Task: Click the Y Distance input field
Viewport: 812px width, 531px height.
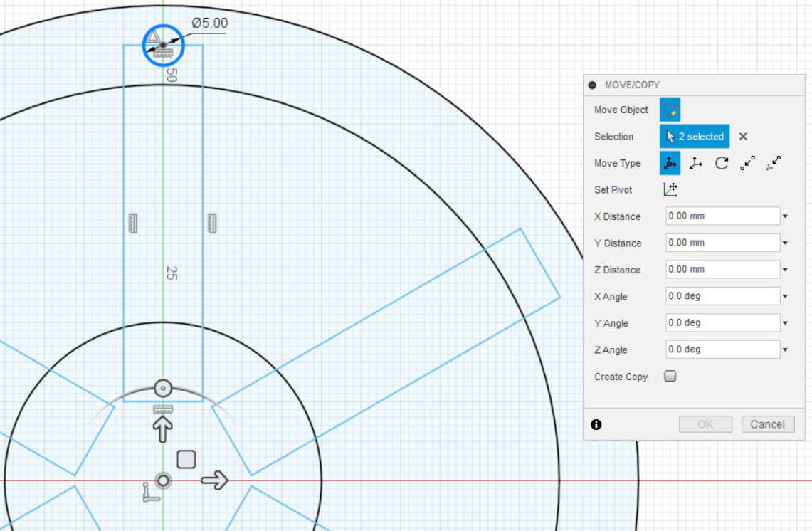Action: tap(722, 243)
